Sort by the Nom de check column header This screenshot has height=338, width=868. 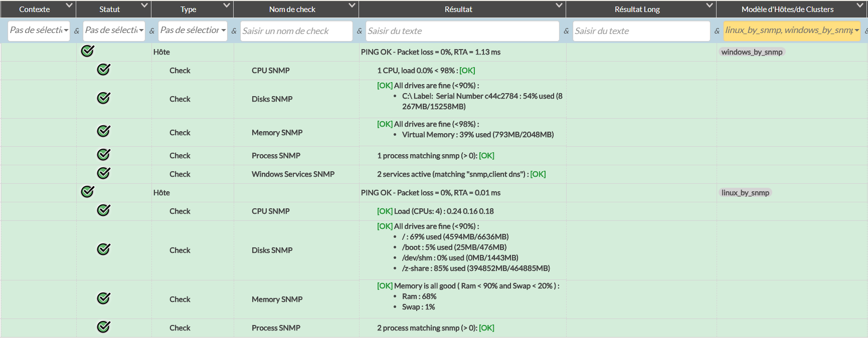pos(292,9)
